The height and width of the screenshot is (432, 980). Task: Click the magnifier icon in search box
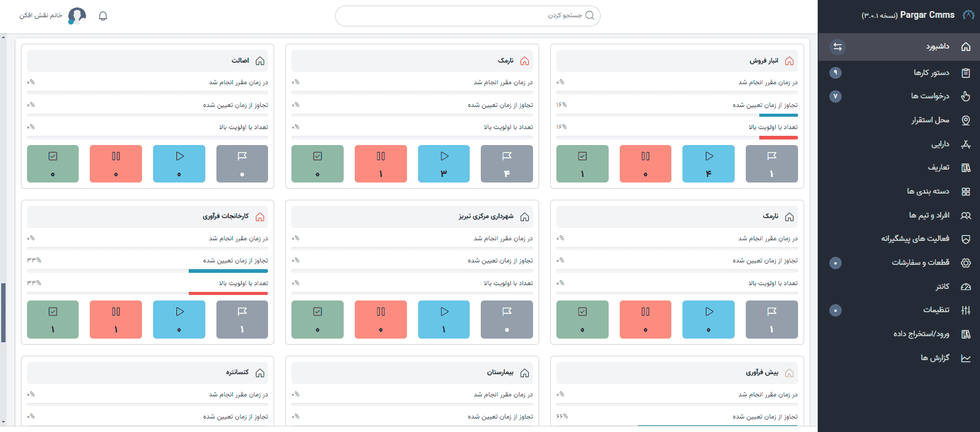pos(590,15)
